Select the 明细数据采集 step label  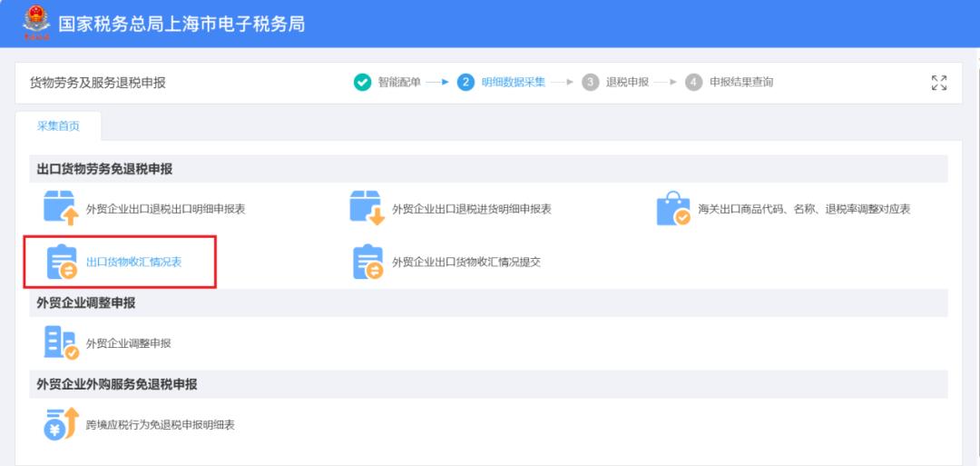513,83
